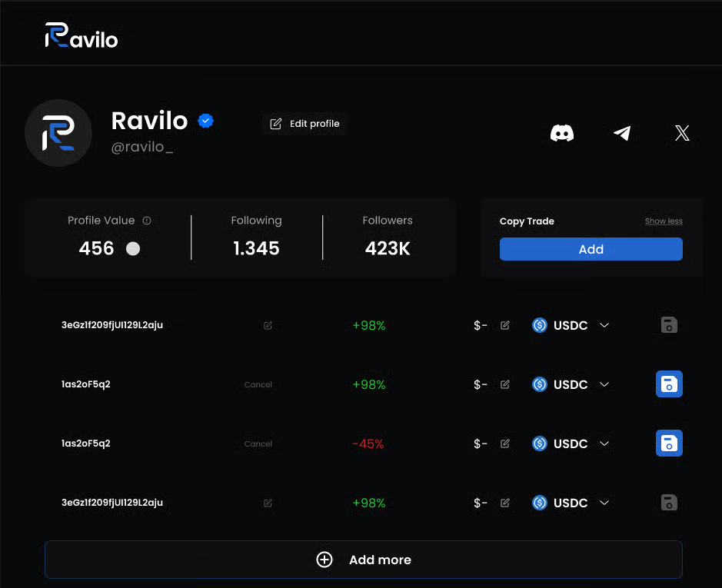Click the Add more button
This screenshot has height=588, width=722.
tap(364, 560)
